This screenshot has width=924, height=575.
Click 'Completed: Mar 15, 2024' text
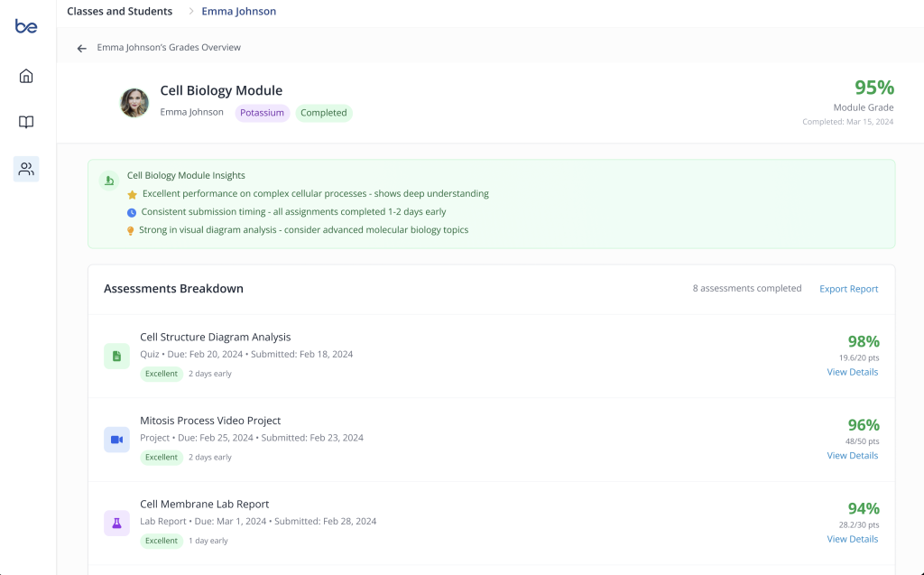click(847, 122)
